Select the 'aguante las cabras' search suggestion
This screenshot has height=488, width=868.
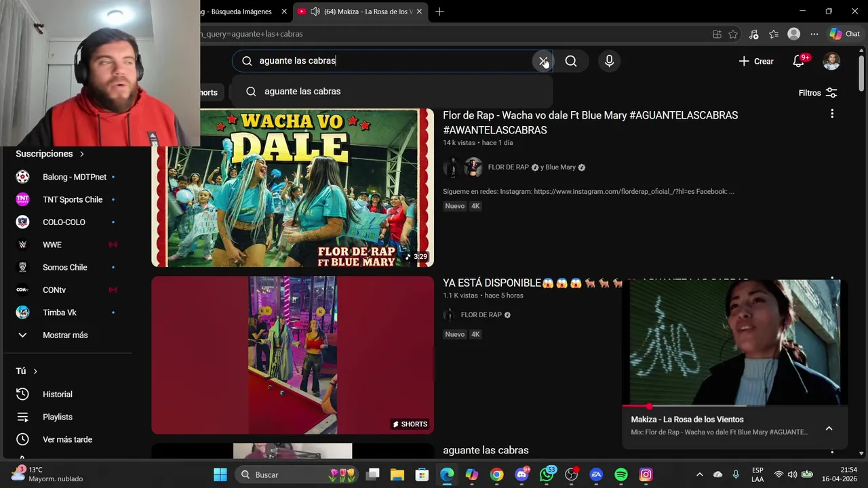(x=392, y=91)
